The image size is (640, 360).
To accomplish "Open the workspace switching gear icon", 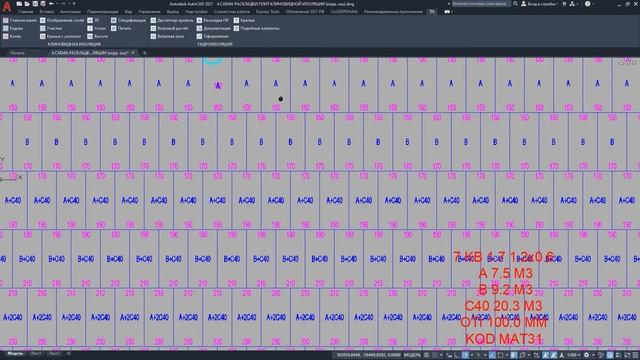I will [x=587, y=355].
